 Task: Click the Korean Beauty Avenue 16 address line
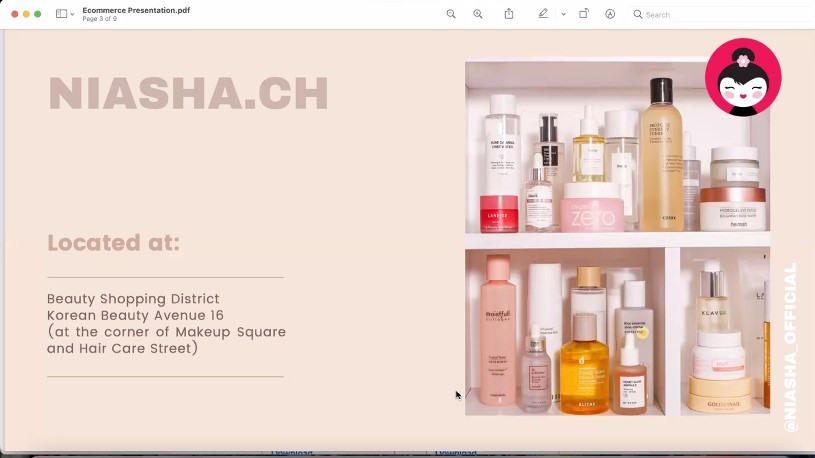click(135, 315)
